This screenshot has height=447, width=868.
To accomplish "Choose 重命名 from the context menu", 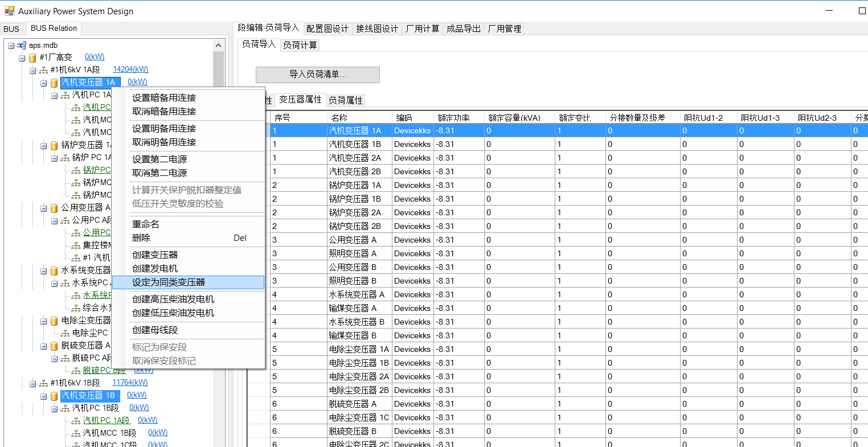I will (146, 224).
